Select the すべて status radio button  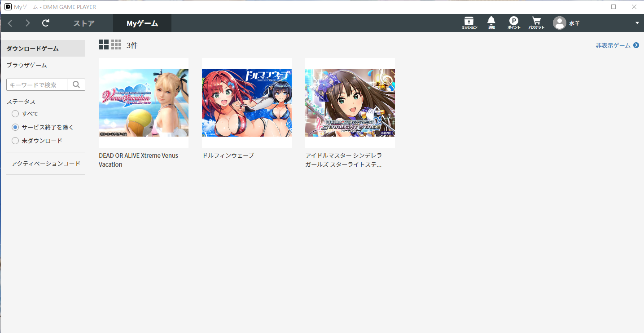tap(15, 114)
